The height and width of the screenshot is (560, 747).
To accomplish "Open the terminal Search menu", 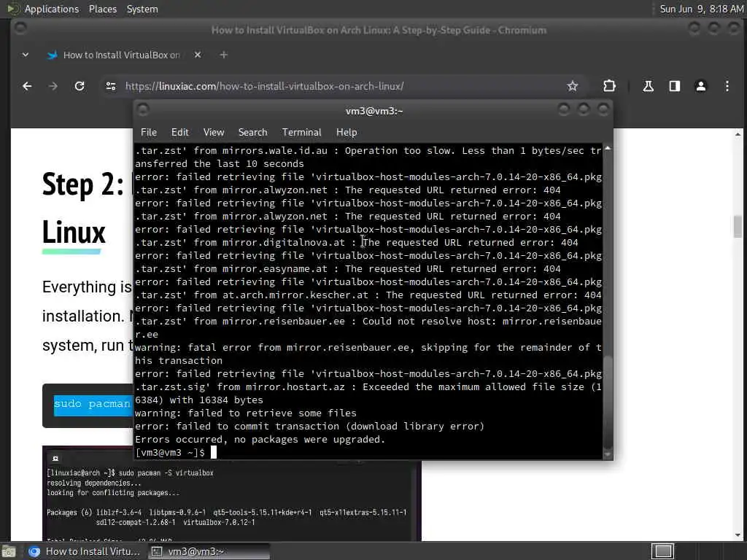I will point(252,133).
